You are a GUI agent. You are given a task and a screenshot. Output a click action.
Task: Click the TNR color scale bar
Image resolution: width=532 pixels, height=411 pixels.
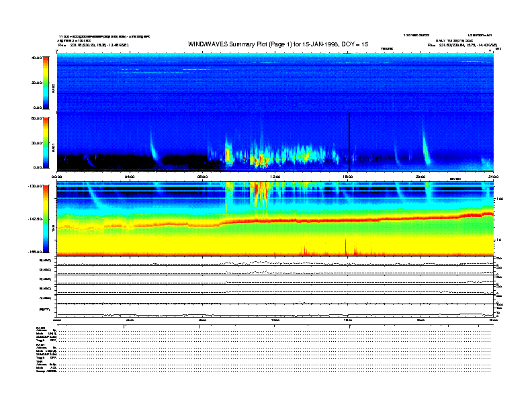coord(46,219)
